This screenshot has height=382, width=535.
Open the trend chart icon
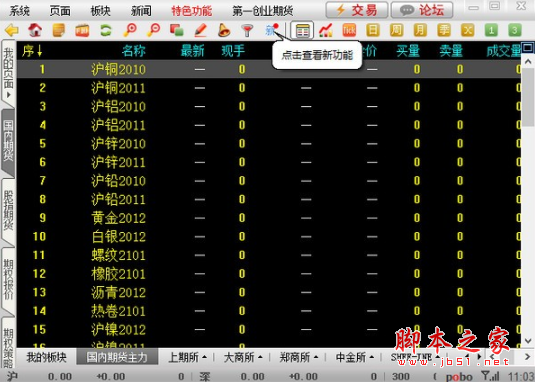point(326,30)
